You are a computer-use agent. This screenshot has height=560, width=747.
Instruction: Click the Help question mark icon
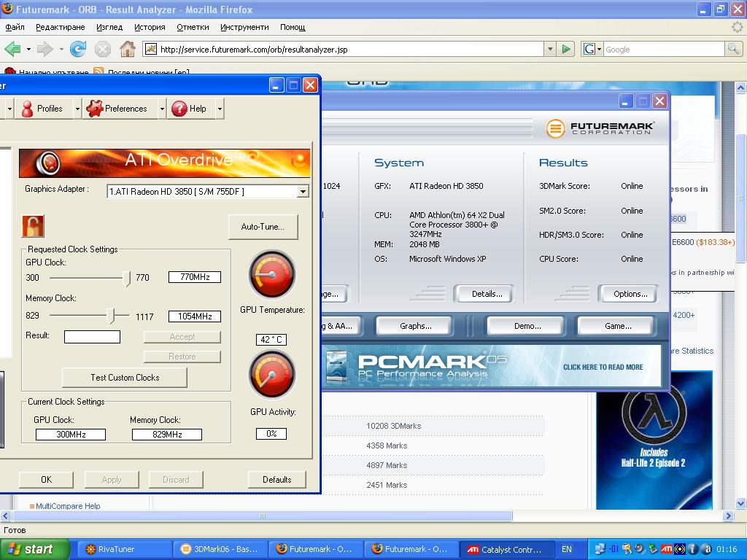point(179,109)
